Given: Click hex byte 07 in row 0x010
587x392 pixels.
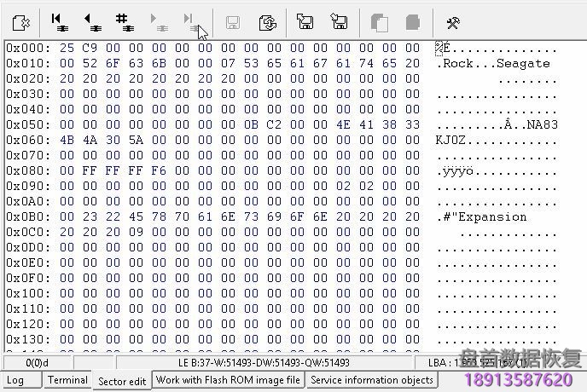Looking at the screenshot, I should coord(228,63).
